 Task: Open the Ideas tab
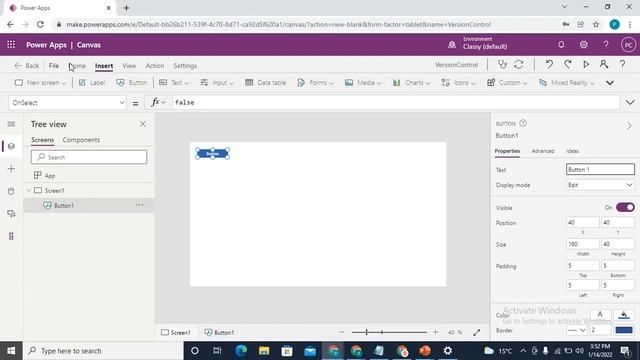tap(572, 151)
